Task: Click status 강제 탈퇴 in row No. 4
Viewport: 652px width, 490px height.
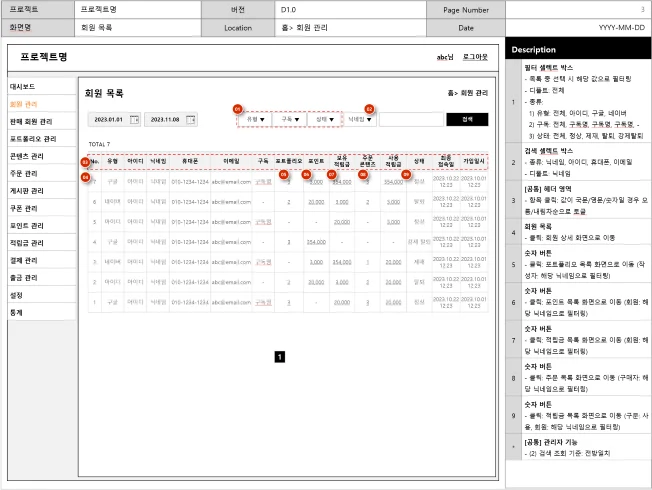Action: [x=419, y=242]
